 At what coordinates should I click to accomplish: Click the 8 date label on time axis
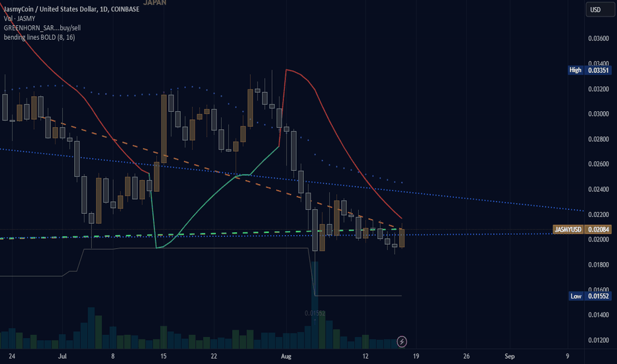pyautogui.click(x=113, y=356)
